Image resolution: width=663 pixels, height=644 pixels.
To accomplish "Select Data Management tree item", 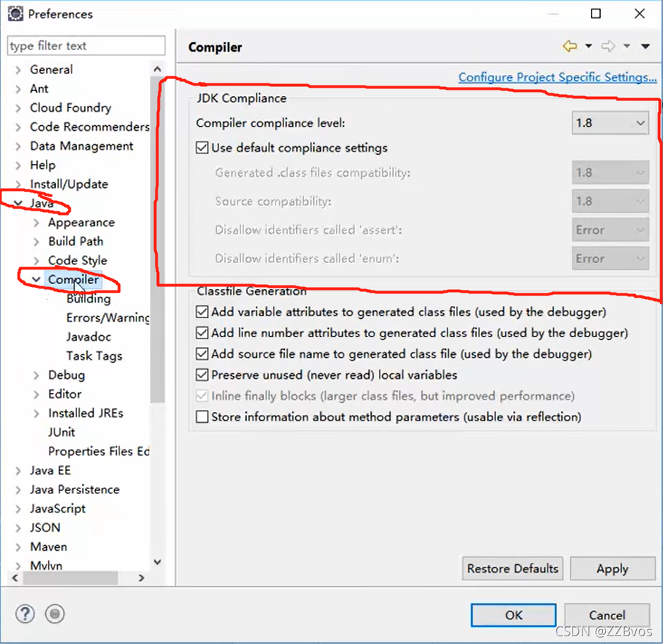I will coord(81,146).
